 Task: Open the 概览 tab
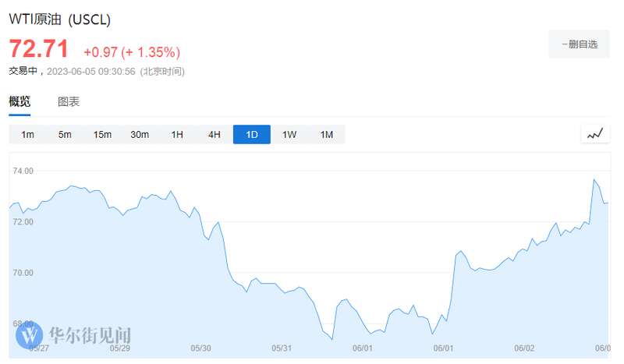[19, 101]
